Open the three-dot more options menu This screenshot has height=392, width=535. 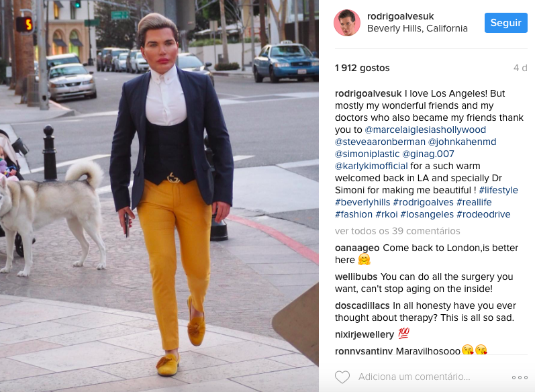pyautogui.click(x=520, y=377)
